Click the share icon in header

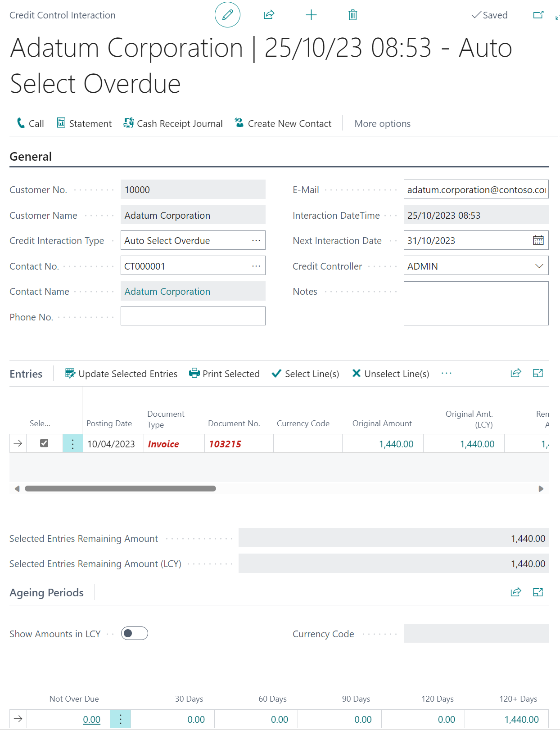pos(269,15)
